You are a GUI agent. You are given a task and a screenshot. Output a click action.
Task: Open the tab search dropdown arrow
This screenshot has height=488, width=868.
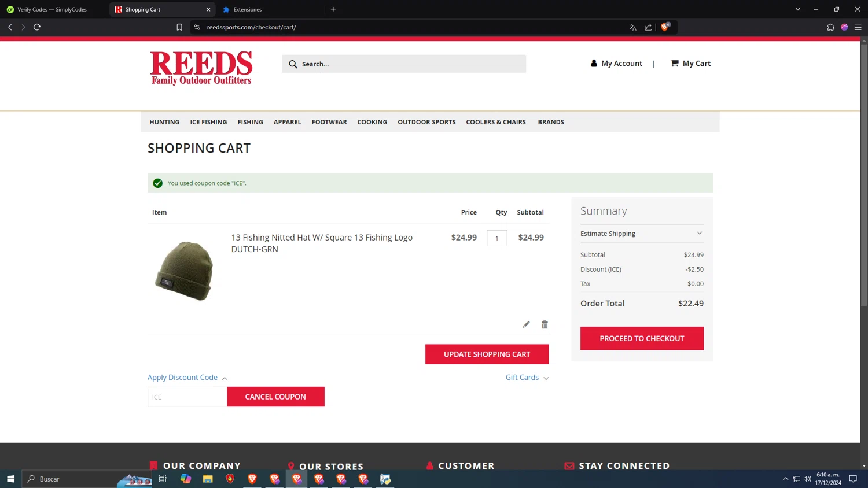click(x=798, y=9)
